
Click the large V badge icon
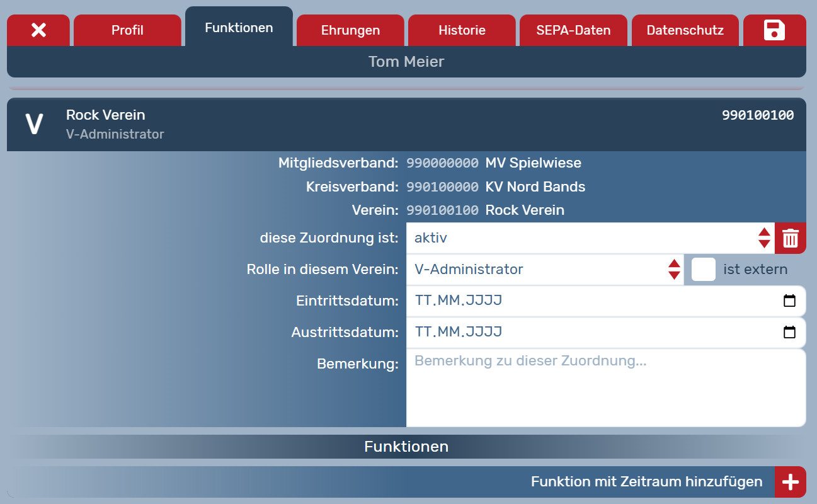pyautogui.click(x=34, y=124)
